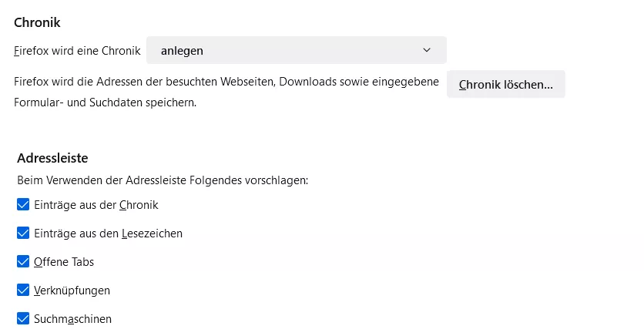Disable the Offene Tabs checkbox

coord(22,262)
